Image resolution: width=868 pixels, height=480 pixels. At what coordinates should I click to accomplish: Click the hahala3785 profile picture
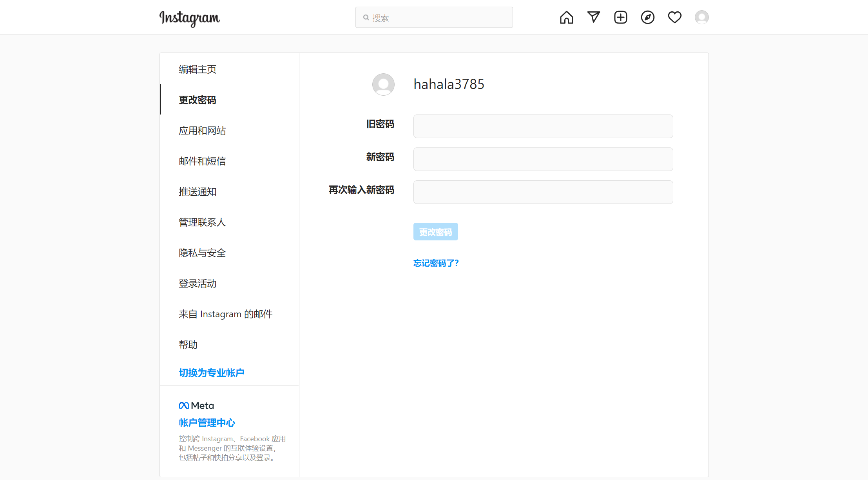click(x=383, y=84)
